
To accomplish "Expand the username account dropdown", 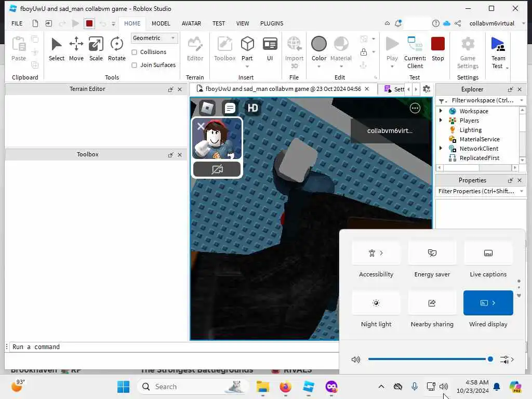I will tap(524, 23).
